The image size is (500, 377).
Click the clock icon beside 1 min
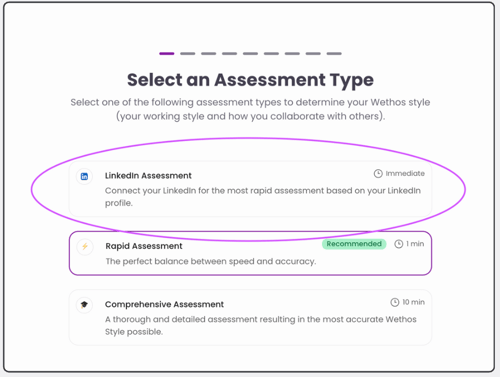point(399,244)
